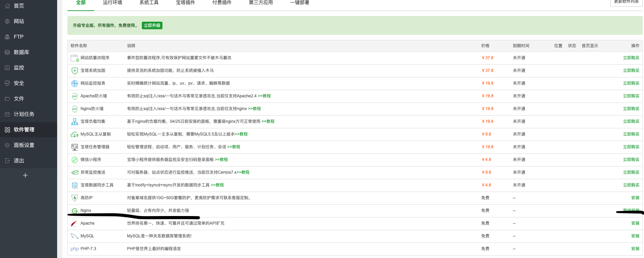644x258 pixels.
Task: Click 立即购买 for 异常监控推送
Action: click(x=631, y=172)
